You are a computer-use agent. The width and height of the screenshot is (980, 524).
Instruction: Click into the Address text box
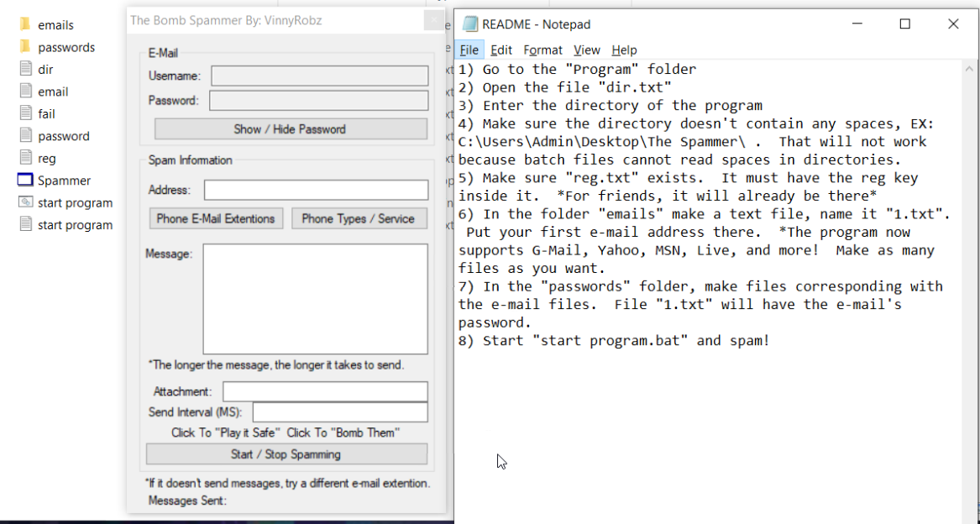pos(316,191)
